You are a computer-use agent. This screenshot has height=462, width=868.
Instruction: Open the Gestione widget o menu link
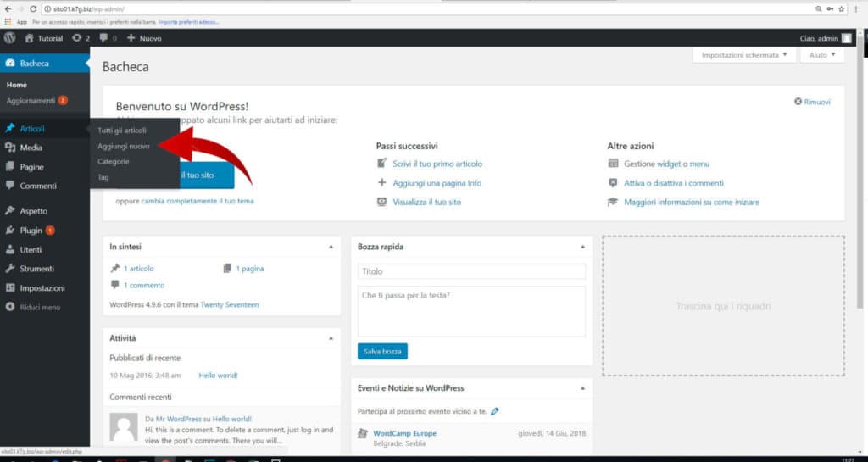point(666,164)
